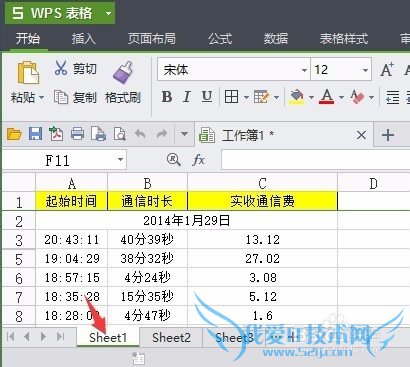Screen dimensions: 410x367
Task: Select merged cell 2014年1月29日
Action: [x=187, y=221]
